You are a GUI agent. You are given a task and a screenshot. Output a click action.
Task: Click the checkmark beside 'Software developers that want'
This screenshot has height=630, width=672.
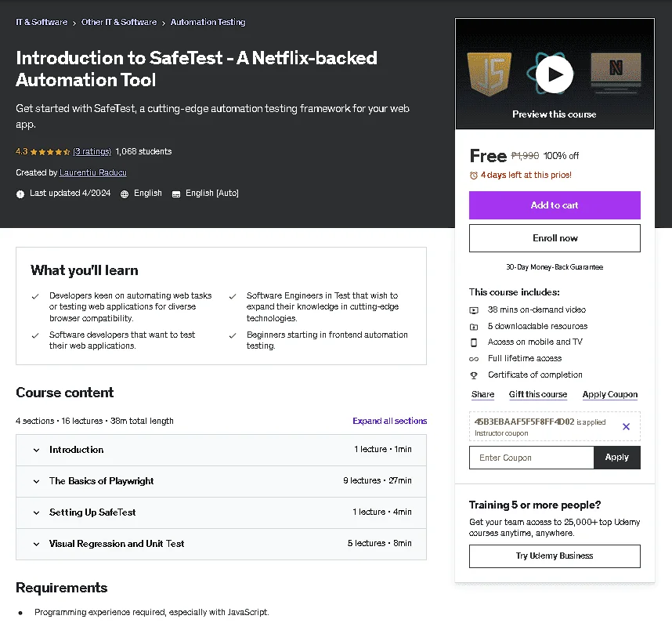click(35, 336)
